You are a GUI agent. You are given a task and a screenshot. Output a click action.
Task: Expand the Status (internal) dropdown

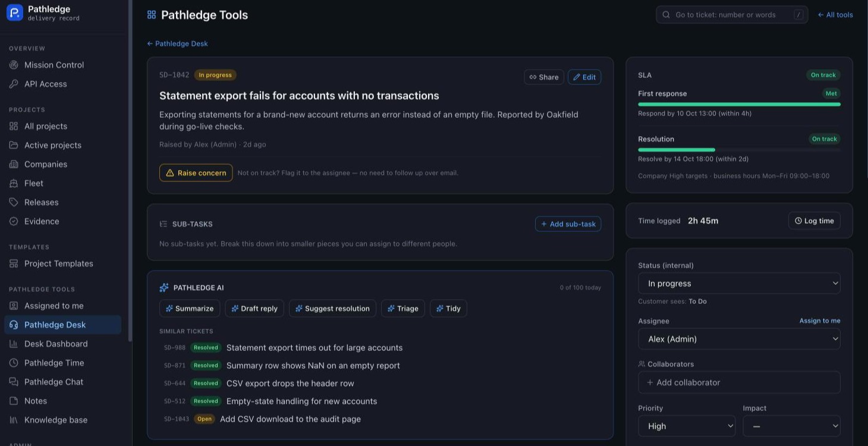[739, 283]
